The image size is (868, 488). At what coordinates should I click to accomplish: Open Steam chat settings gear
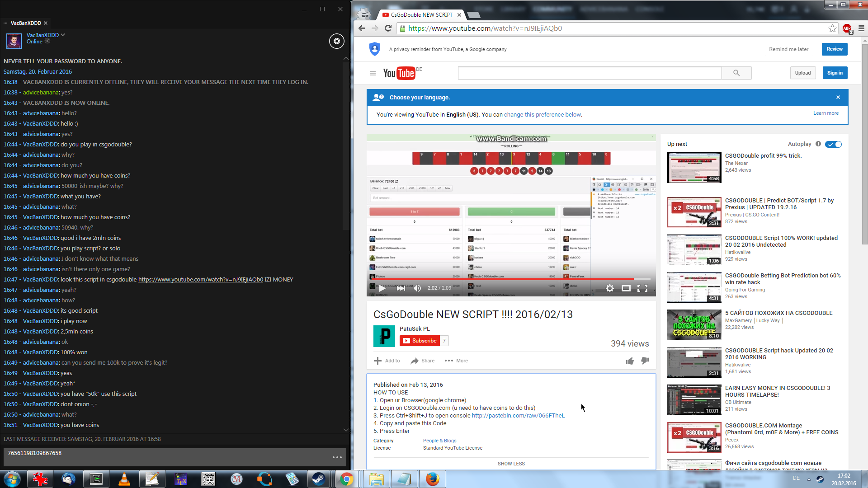336,41
